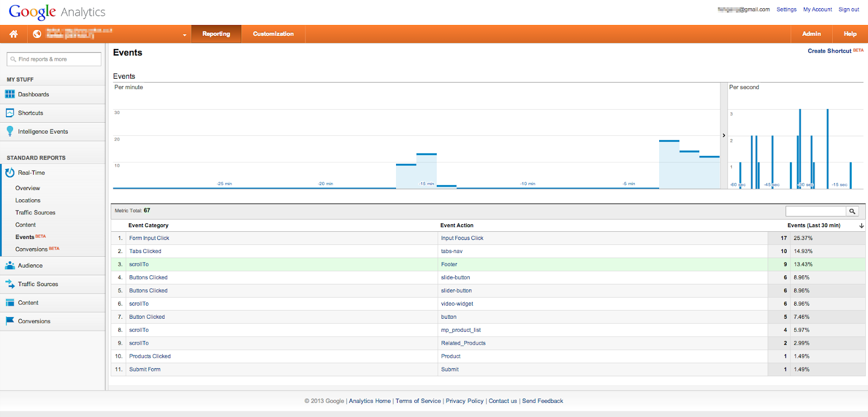
Task: Click Contact us footer link
Action: 503,401
